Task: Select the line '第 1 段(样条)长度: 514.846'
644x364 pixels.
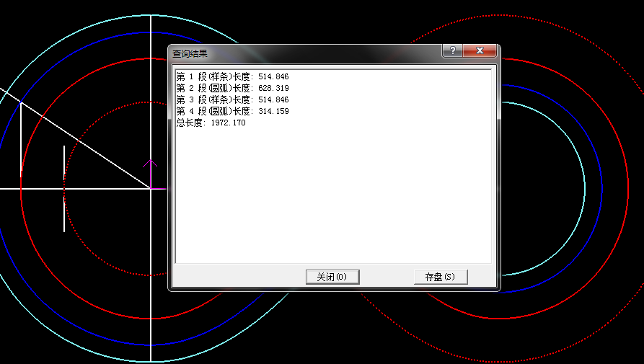Action: coord(232,76)
